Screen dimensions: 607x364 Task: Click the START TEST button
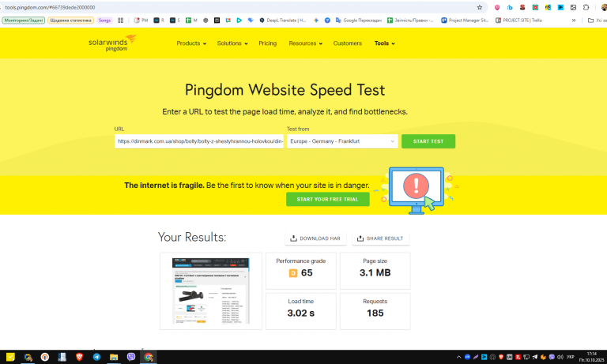tap(428, 141)
